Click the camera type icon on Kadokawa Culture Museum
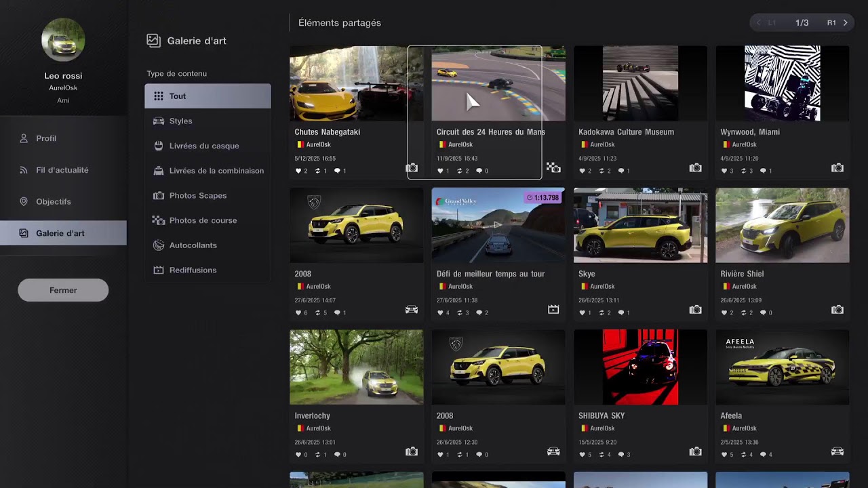This screenshot has width=868, height=488. point(696,167)
